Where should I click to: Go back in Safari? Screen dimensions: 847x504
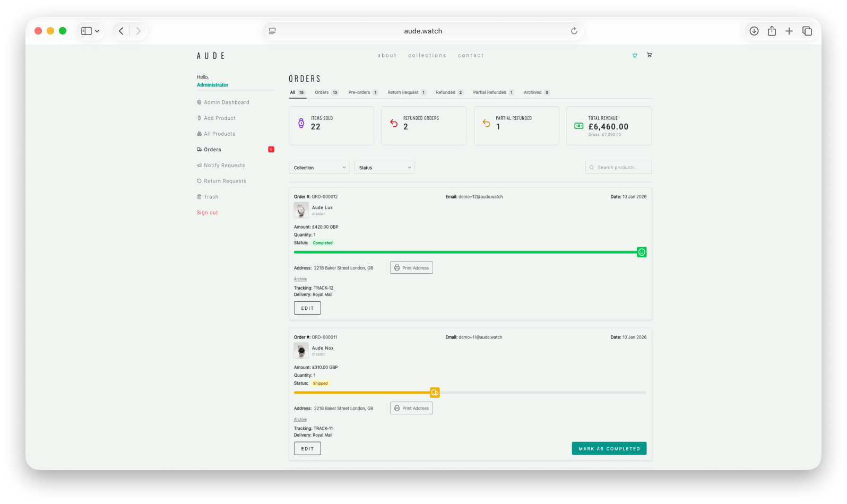(x=121, y=31)
